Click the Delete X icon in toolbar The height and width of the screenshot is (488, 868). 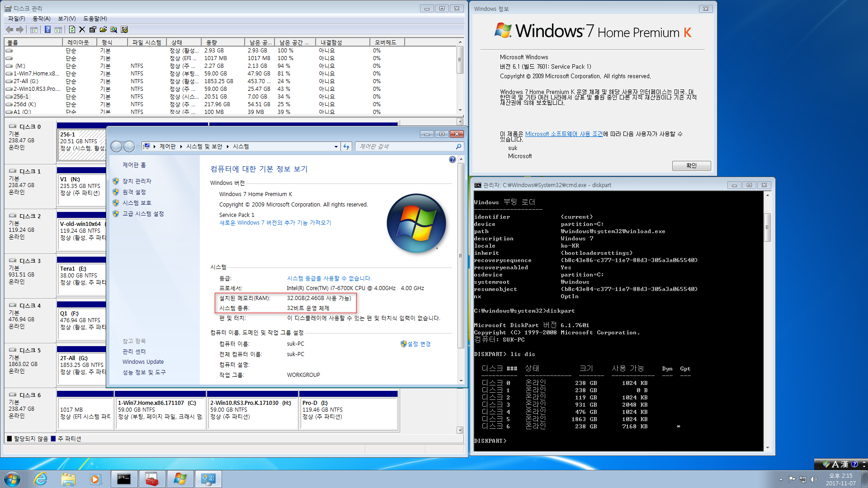coord(82,29)
